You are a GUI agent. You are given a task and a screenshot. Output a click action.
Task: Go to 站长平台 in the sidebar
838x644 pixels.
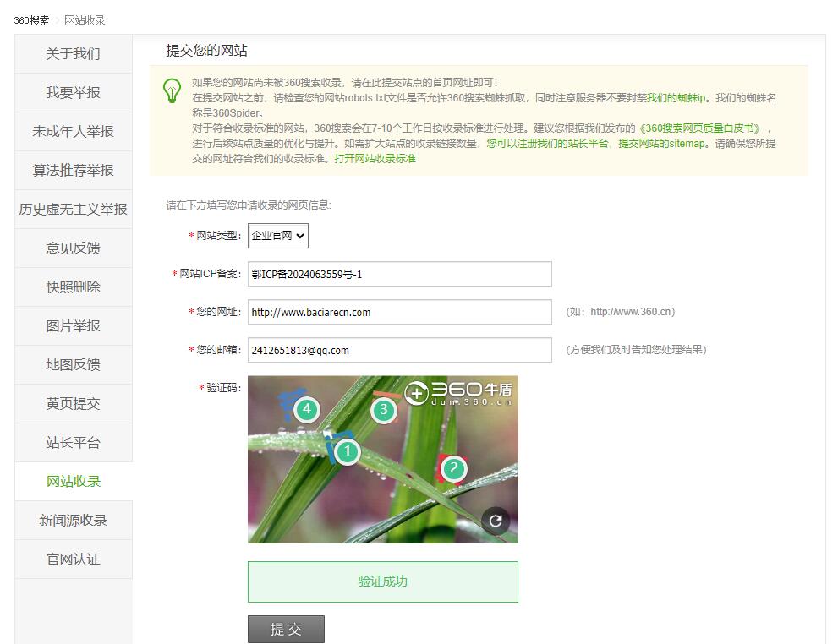(x=74, y=443)
